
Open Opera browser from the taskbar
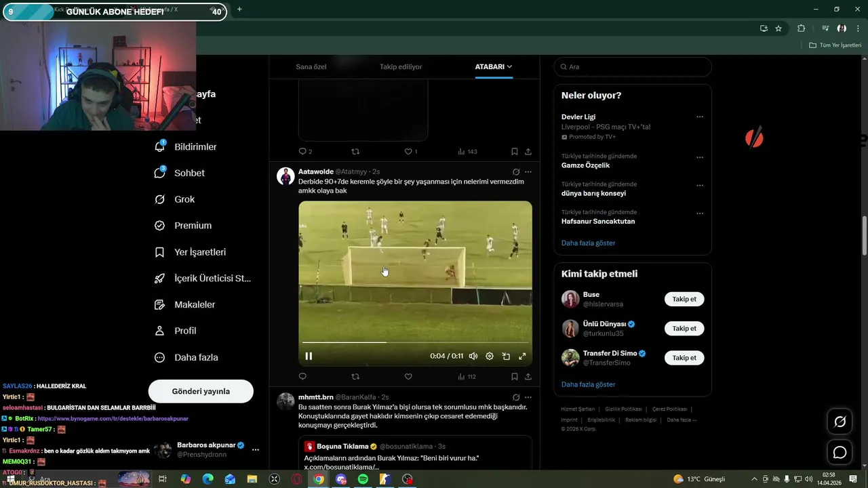pyautogui.click(x=296, y=479)
